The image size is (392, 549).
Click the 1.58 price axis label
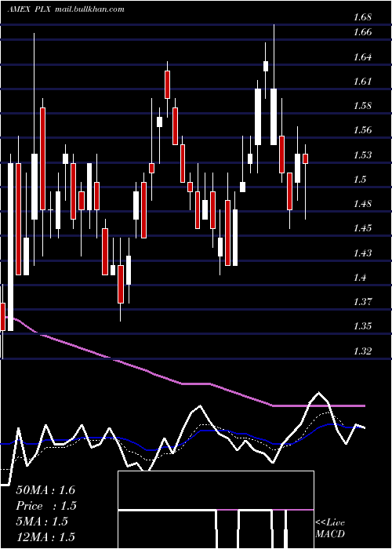click(362, 106)
